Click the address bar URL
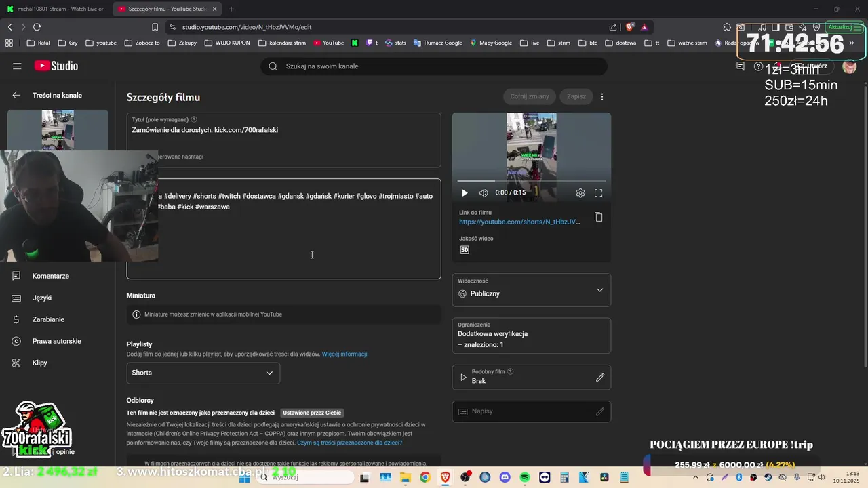Image resolution: width=868 pixels, height=488 pixels. [247, 27]
